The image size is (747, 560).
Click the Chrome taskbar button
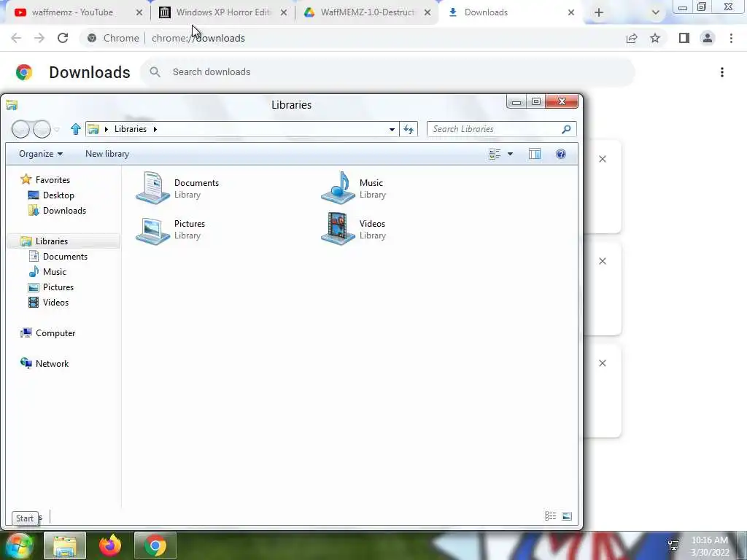(155, 545)
